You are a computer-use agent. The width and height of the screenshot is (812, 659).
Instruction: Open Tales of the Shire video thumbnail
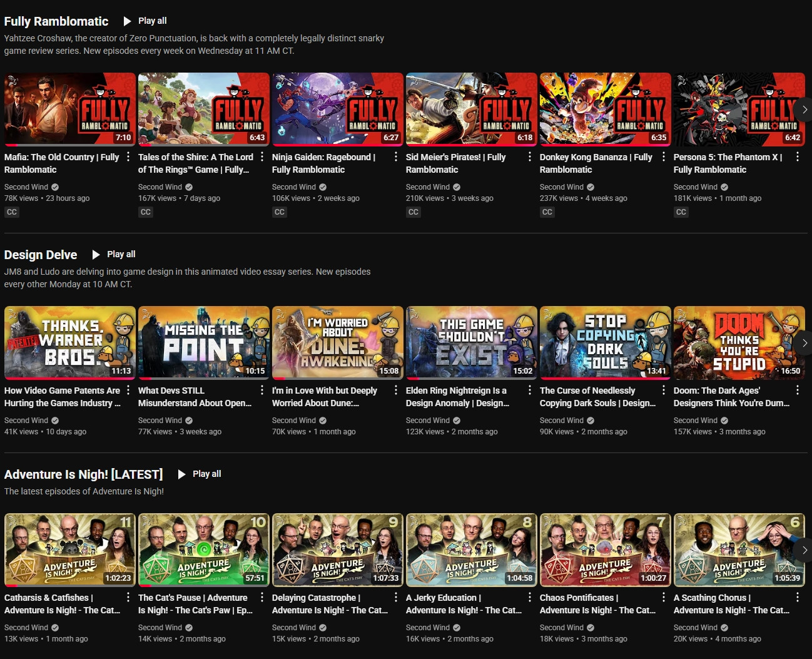(204, 110)
